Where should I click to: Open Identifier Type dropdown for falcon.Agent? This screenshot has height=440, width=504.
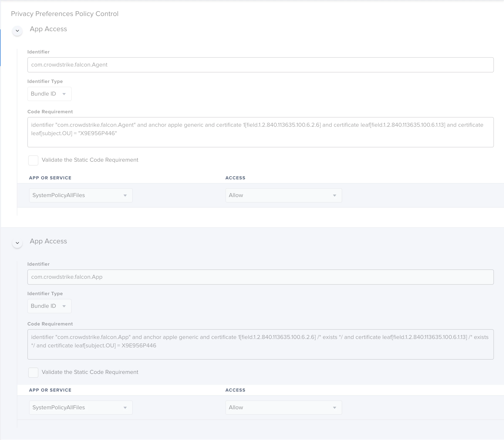(49, 94)
